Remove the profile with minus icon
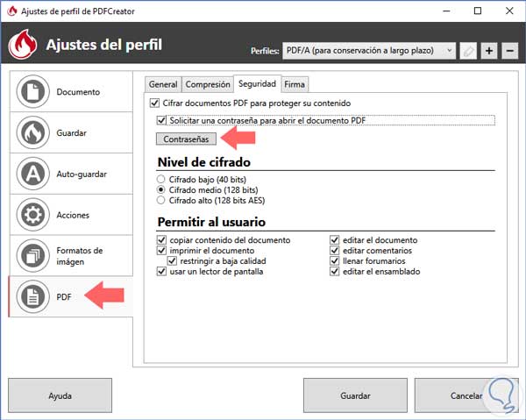 coord(510,51)
